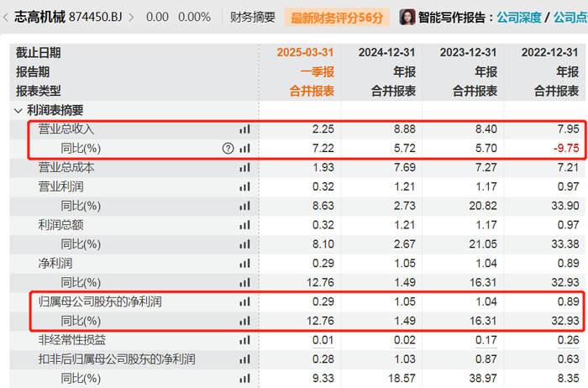The height and width of the screenshot is (388, 588).
Task: Click the 最新财务评分56分 badge
Action: [337, 18]
